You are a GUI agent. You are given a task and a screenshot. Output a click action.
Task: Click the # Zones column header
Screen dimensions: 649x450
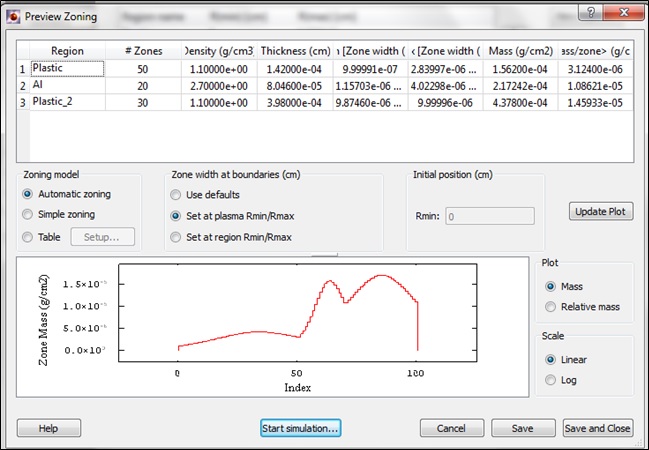click(x=143, y=51)
